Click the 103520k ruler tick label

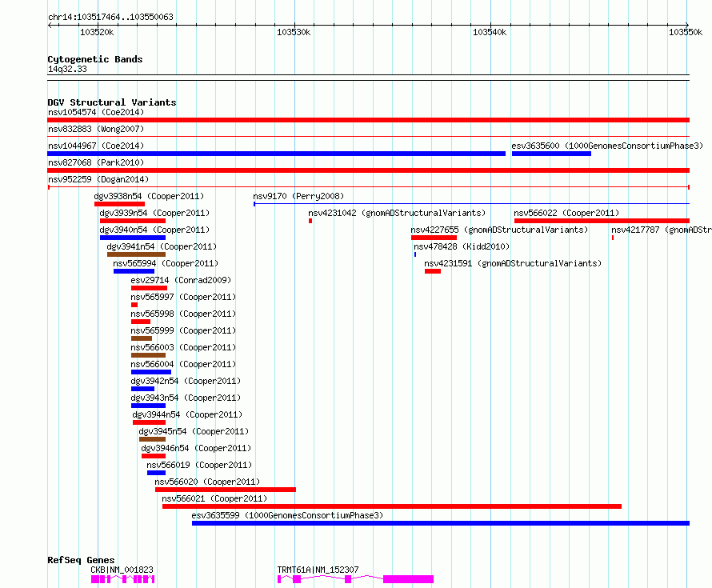point(97,32)
